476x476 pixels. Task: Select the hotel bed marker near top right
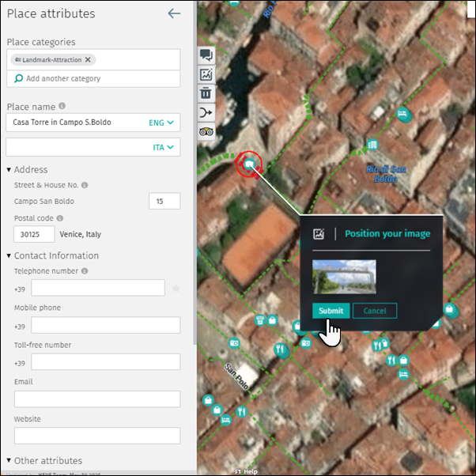coord(402,114)
